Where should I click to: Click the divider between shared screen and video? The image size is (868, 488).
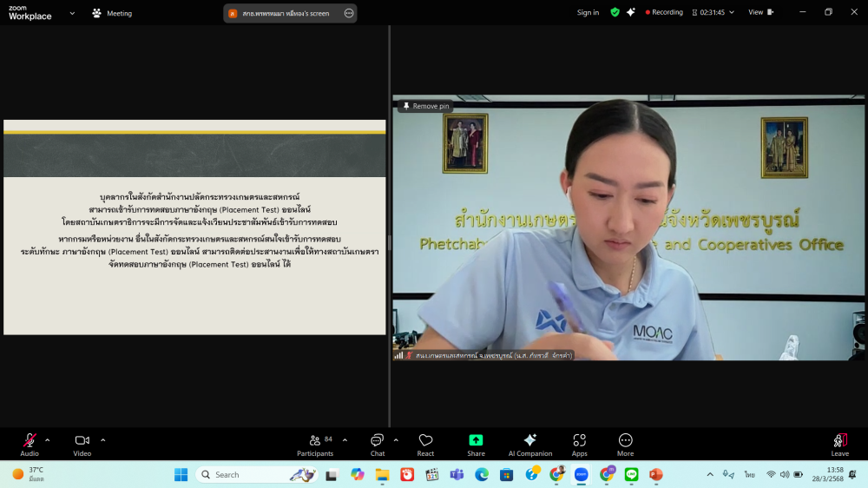[389, 243]
